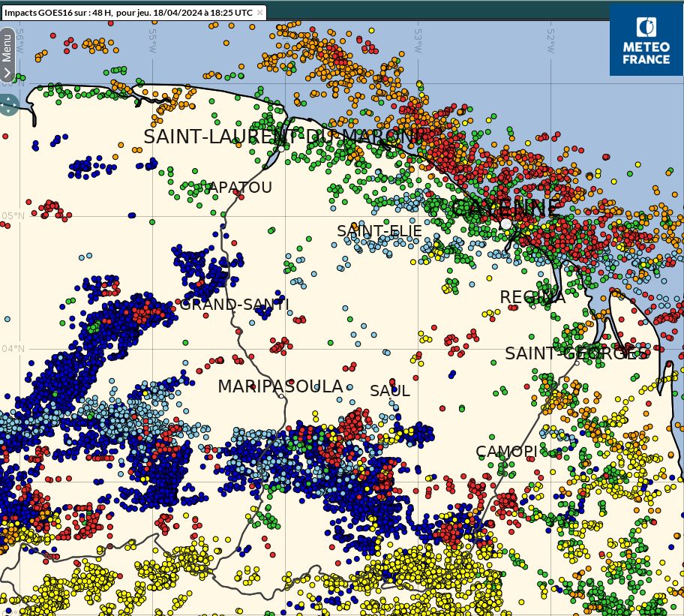Select the MARIPASOULA town label
The width and height of the screenshot is (684, 616).
280,386
